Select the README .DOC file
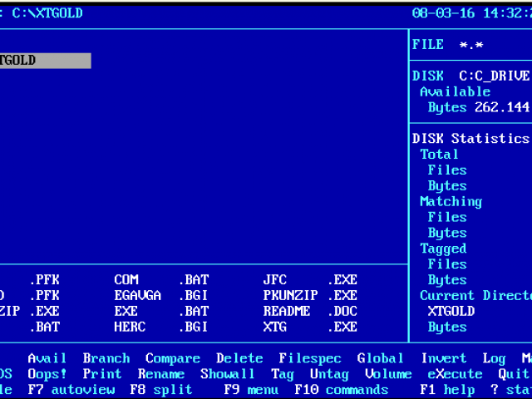The width and height of the screenshot is (532, 399). tap(309, 311)
